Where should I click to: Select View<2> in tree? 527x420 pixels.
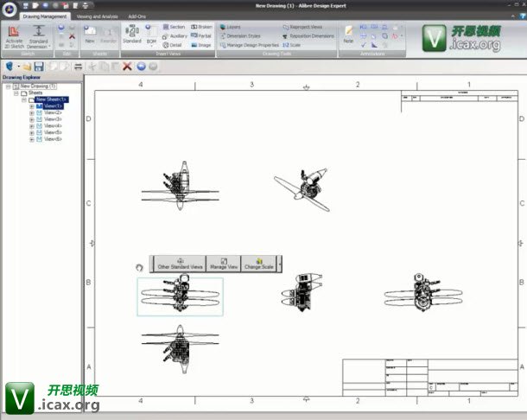(53, 112)
